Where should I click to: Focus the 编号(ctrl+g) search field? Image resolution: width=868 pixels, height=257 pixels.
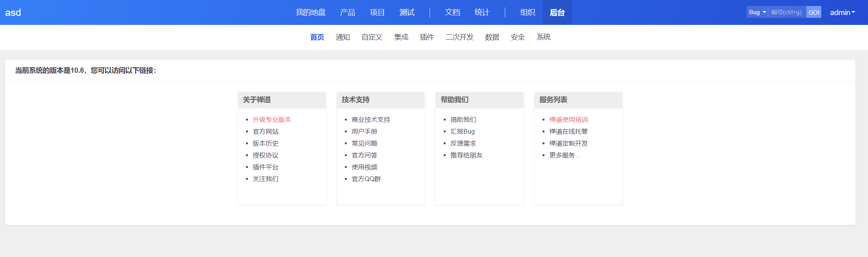(x=787, y=12)
